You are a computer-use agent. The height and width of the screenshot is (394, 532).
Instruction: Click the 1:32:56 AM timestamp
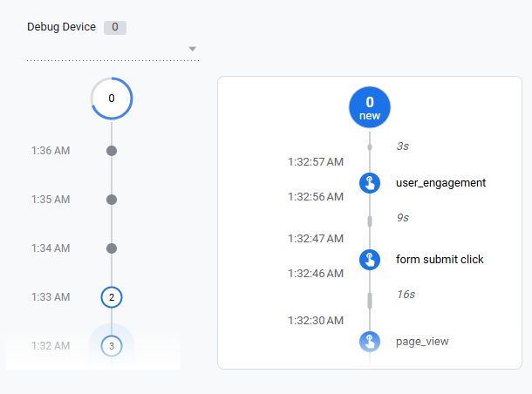[x=316, y=197]
